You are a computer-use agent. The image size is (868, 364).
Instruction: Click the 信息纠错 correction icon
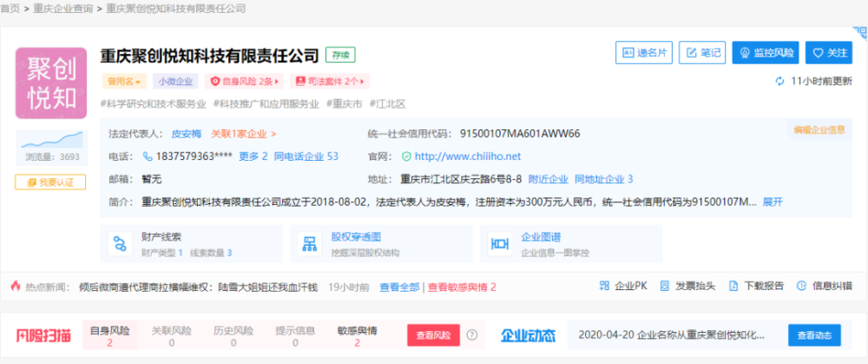[801, 286]
